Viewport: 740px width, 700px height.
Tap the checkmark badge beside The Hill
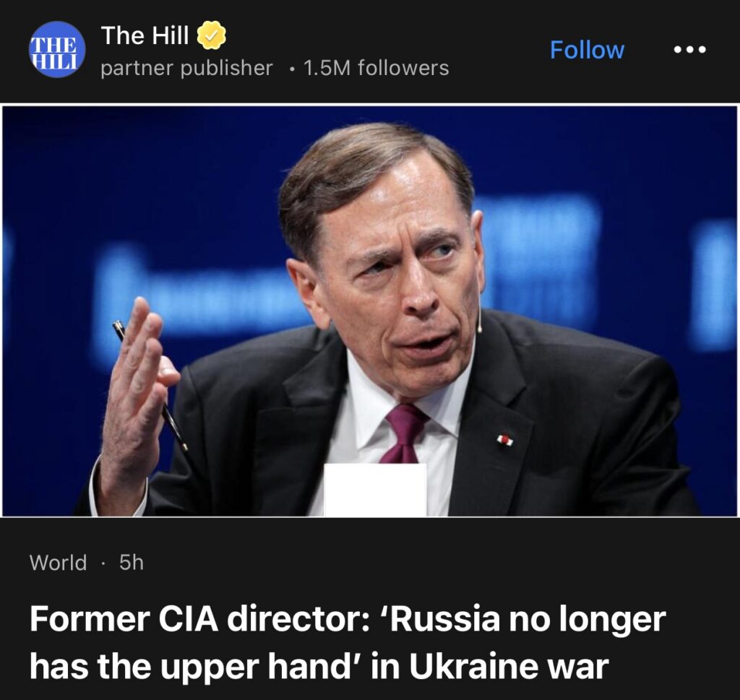pos(212,35)
